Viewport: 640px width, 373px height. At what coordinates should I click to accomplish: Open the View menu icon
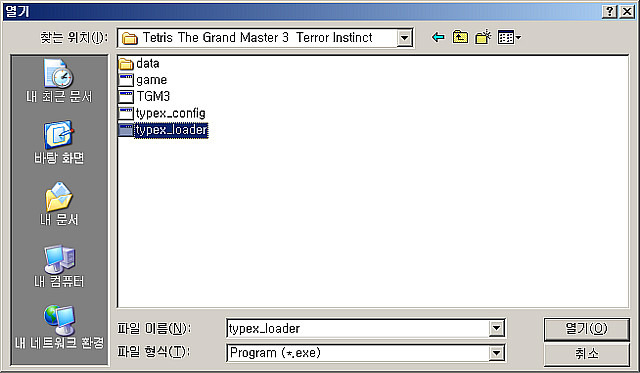coord(509,38)
